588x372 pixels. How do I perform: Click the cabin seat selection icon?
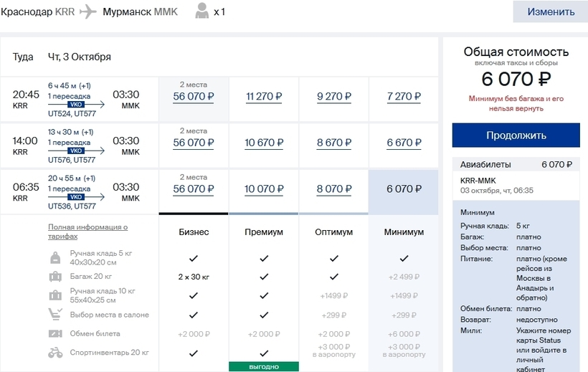point(55,315)
